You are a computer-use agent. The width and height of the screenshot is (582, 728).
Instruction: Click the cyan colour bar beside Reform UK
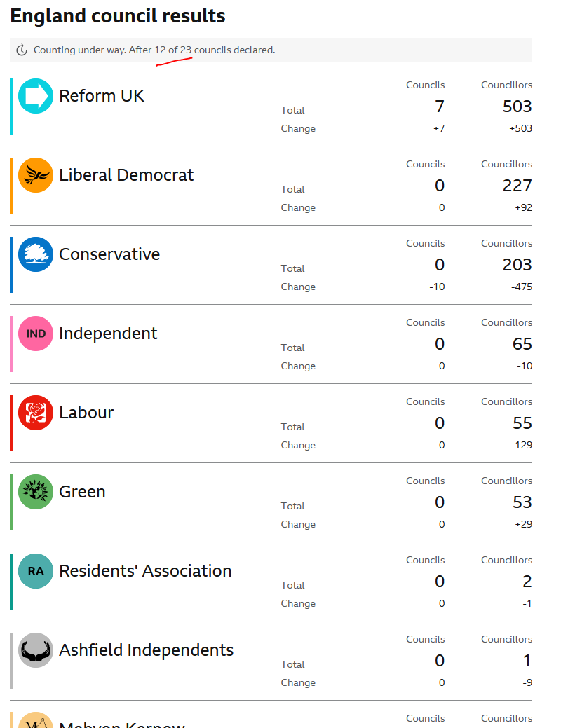(11, 107)
